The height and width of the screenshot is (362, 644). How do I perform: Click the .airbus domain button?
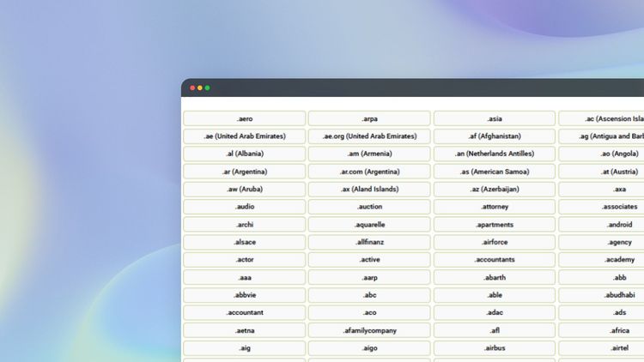click(495, 348)
